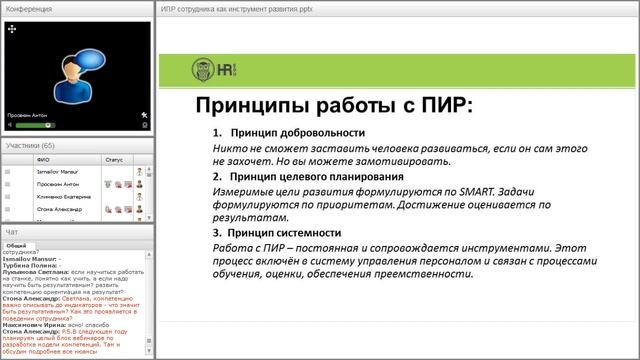
Task: Tick checkbox next to Ismailov Mansur
Action: (7, 172)
